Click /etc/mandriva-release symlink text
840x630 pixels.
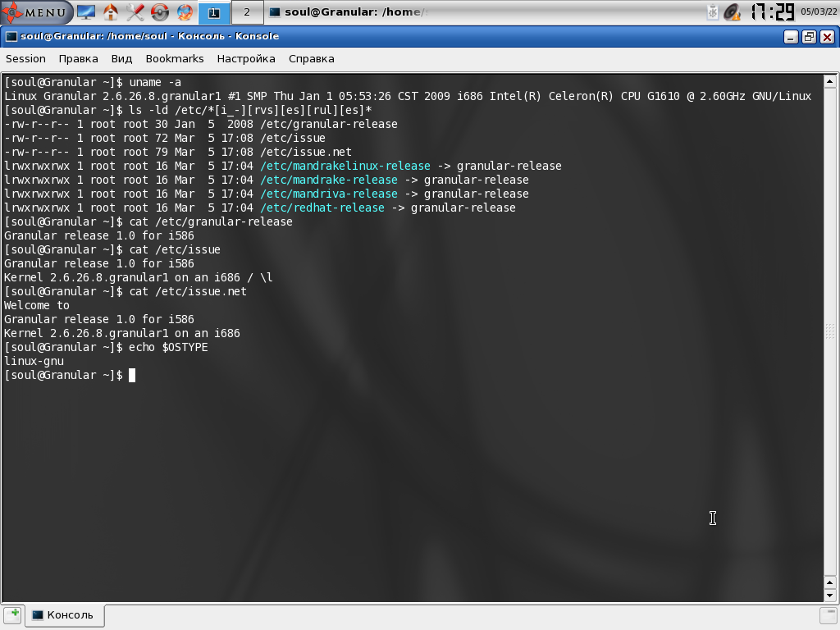point(329,194)
